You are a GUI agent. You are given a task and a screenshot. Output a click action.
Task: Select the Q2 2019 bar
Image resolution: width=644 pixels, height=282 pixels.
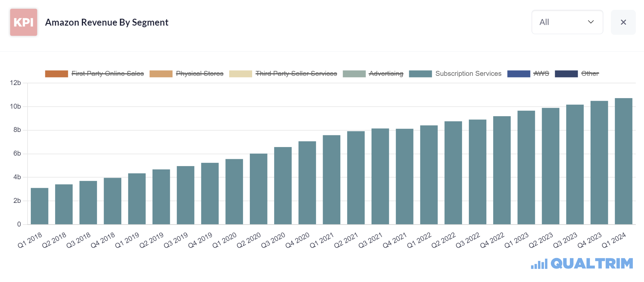(161, 197)
